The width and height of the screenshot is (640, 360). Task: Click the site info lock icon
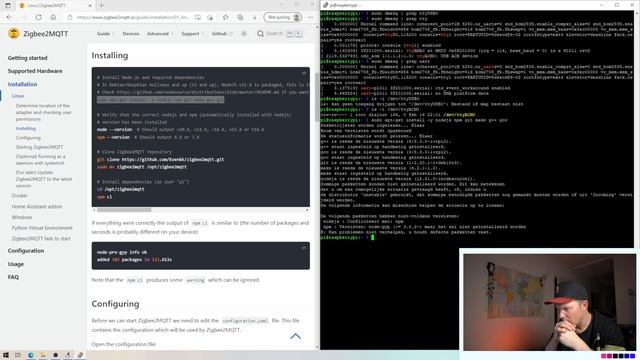pos(70,18)
